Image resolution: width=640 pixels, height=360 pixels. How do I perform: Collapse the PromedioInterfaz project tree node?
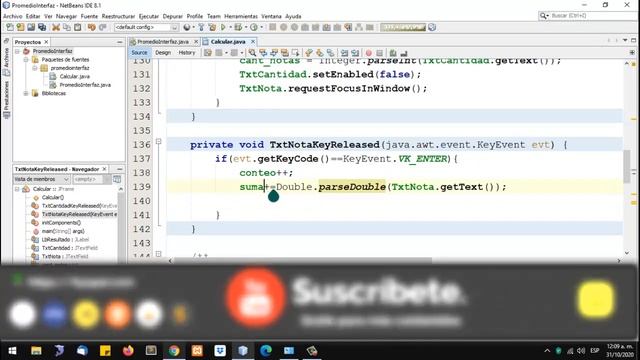18,51
